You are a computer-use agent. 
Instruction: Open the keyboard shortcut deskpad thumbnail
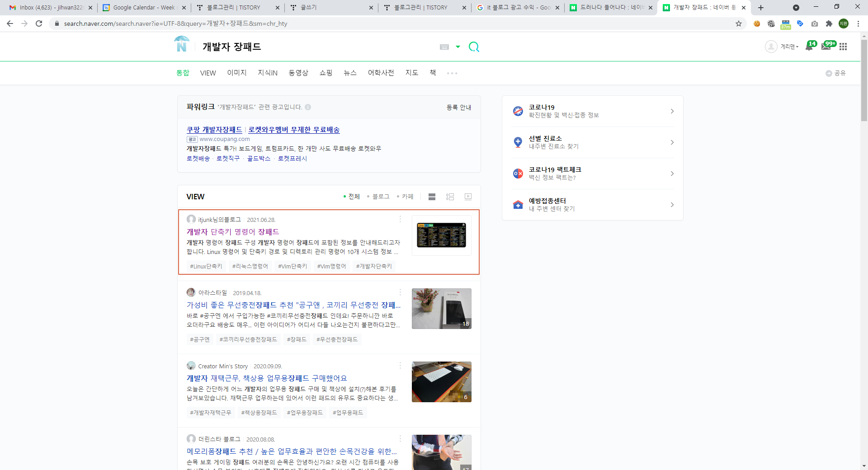[442, 235]
